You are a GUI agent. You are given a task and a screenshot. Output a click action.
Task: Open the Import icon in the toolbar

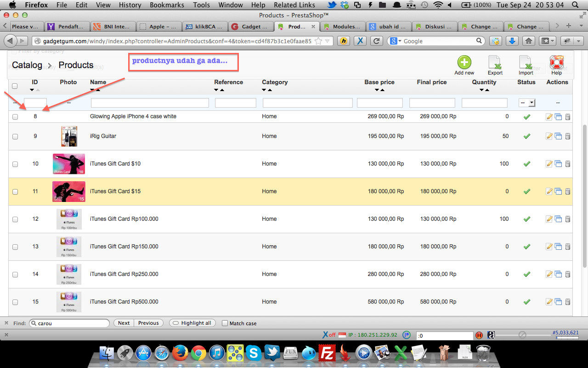(x=526, y=62)
